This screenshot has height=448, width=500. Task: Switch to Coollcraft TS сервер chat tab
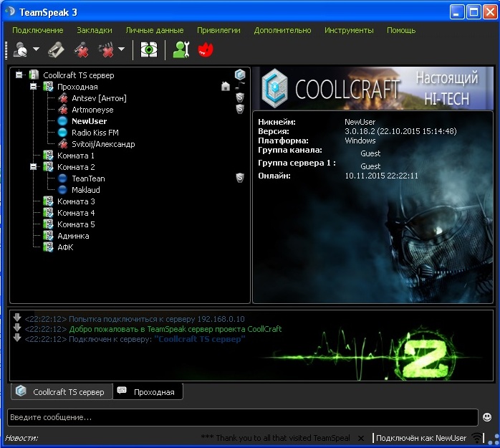click(62, 392)
